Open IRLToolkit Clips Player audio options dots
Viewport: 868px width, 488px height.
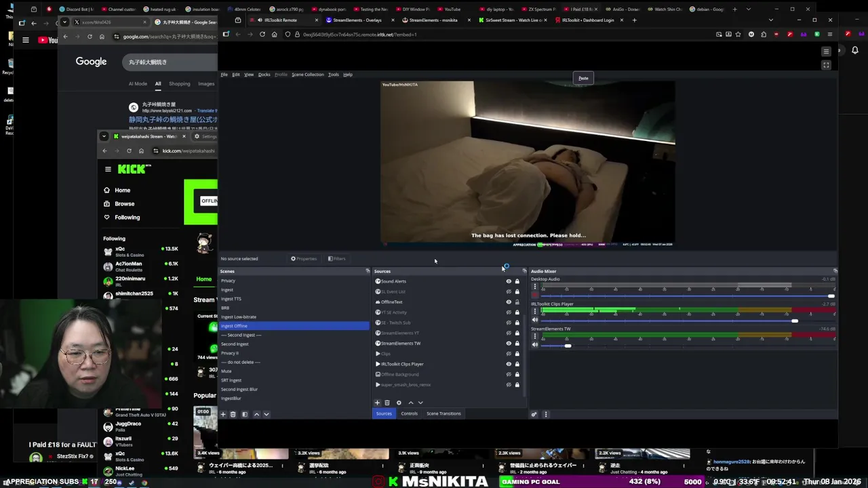click(535, 312)
